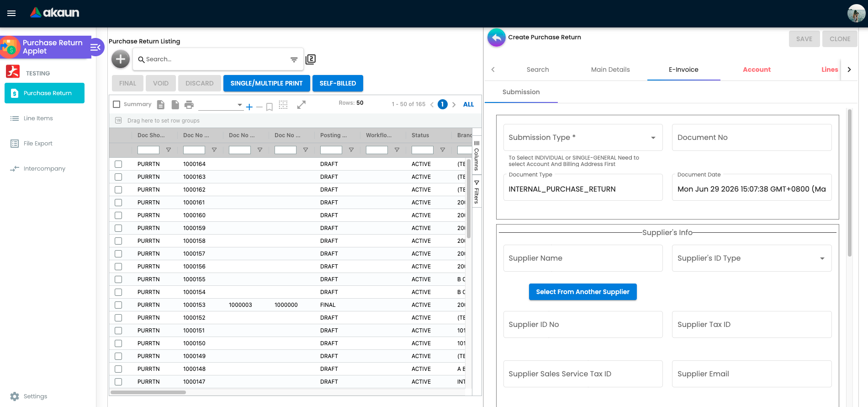The height and width of the screenshot is (407, 868).
Task: Click the Supplier Name field
Action: tap(583, 258)
